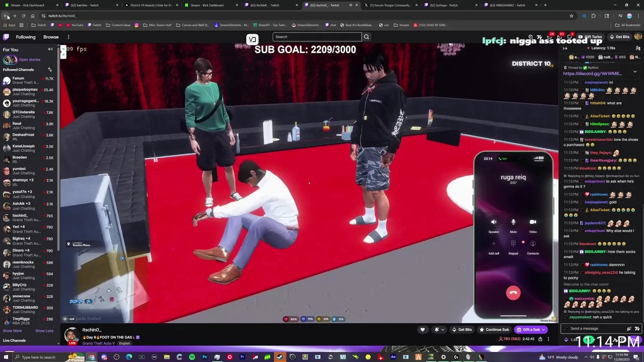Image resolution: width=644 pixels, height=362 pixels.
Task: Submit search with the magnifier icon
Action: point(366,37)
